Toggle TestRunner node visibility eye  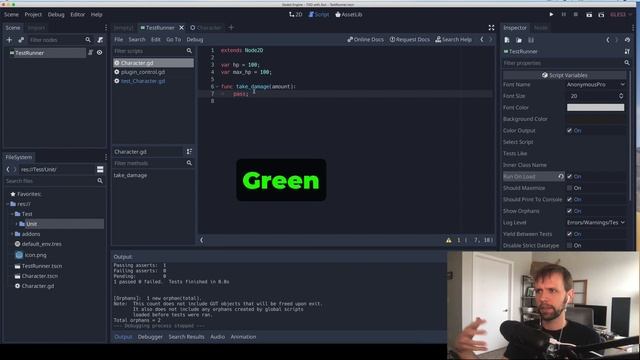click(99, 53)
